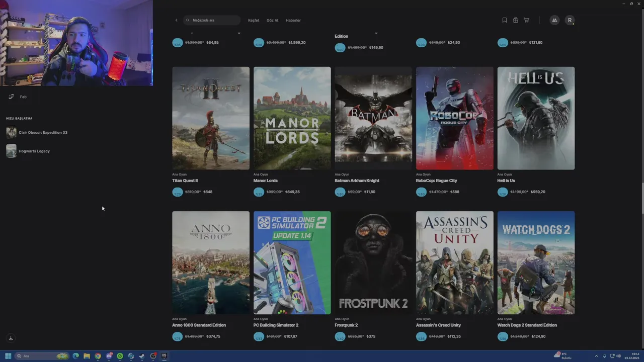Viewport: 644px width, 362px height.
Task: Click the ₺375 price for Frostpunk 2
Action: click(x=371, y=336)
